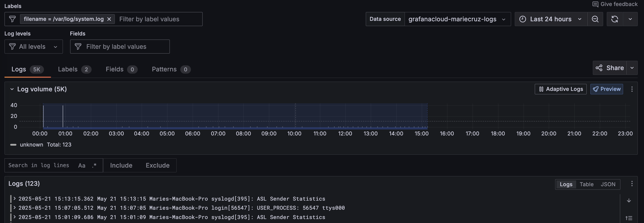The width and height of the screenshot is (644, 223).
Task: Click the Search in log lines field
Action: click(x=39, y=165)
